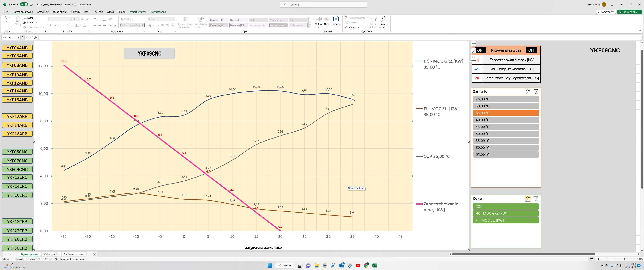This screenshot has width=644, height=270.
Task: Open the document title dropdown arrow
Action: [90, 4]
